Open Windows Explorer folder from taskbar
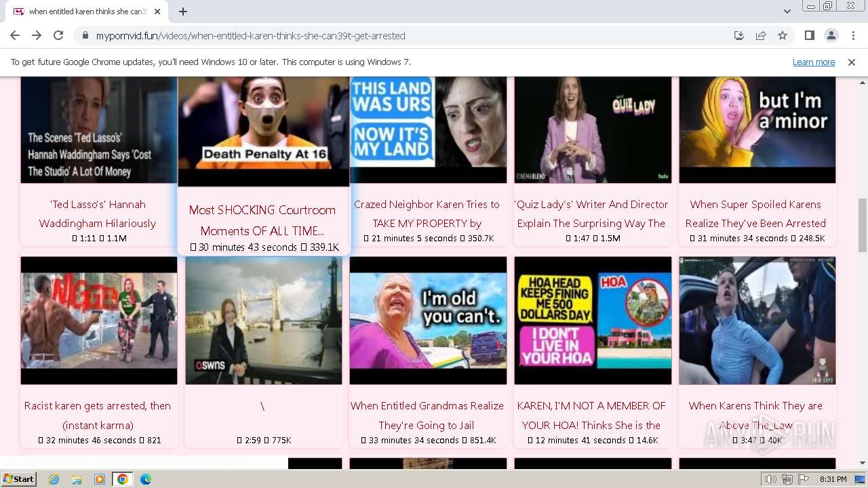 point(77,479)
